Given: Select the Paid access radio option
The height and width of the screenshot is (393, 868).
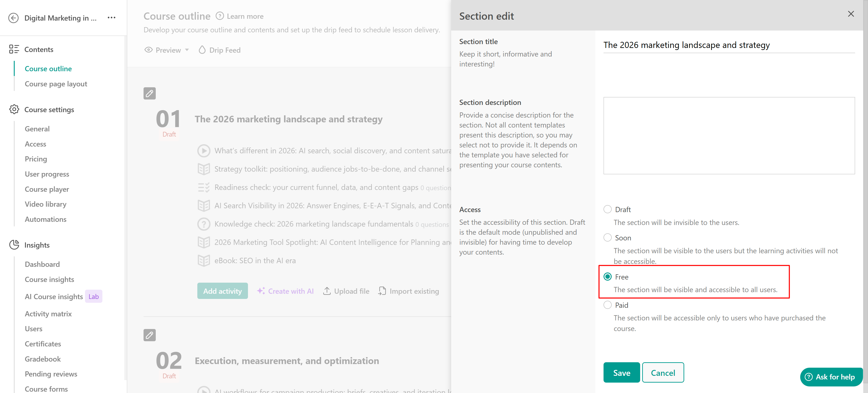Looking at the screenshot, I should [x=607, y=305].
